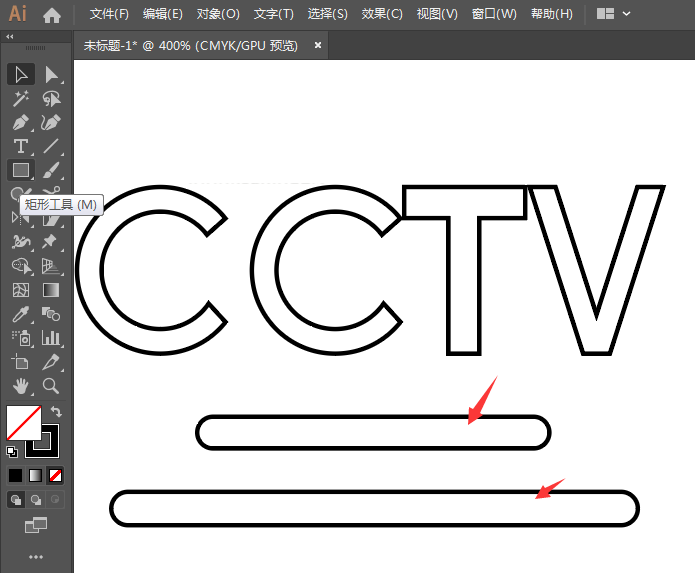
Task: Open the 对象(O) menu
Action: (218, 14)
